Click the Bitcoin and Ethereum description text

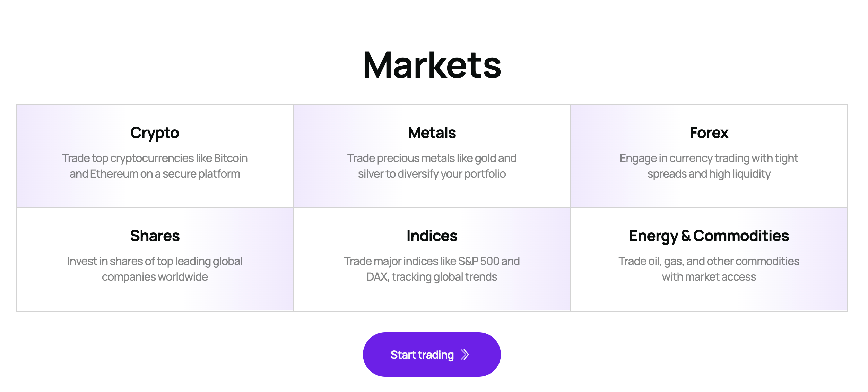coord(155,166)
